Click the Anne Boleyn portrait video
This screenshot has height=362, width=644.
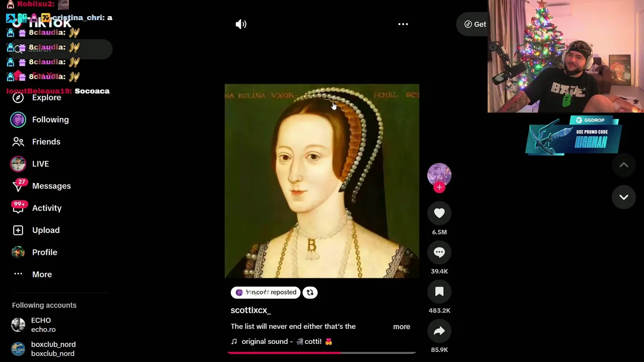(x=321, y=181)
